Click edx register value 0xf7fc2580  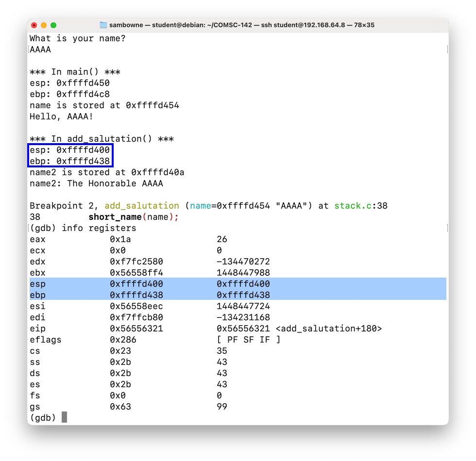[136, 262]
